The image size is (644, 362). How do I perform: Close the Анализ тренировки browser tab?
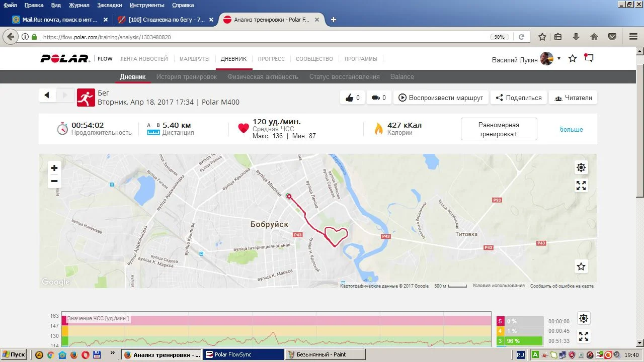point(317,20)
